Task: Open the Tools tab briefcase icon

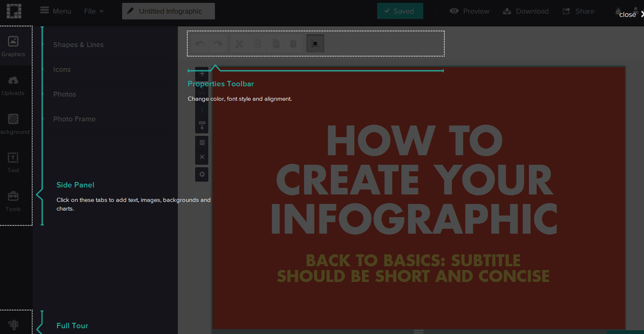Action: pyautogui.click(x=13, y=196)
